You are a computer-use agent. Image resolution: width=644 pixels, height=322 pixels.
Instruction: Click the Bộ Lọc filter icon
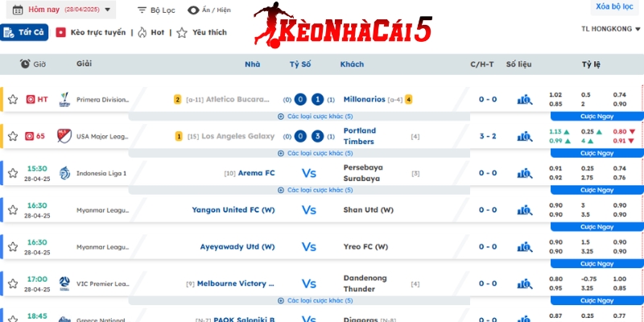[142, 10]
